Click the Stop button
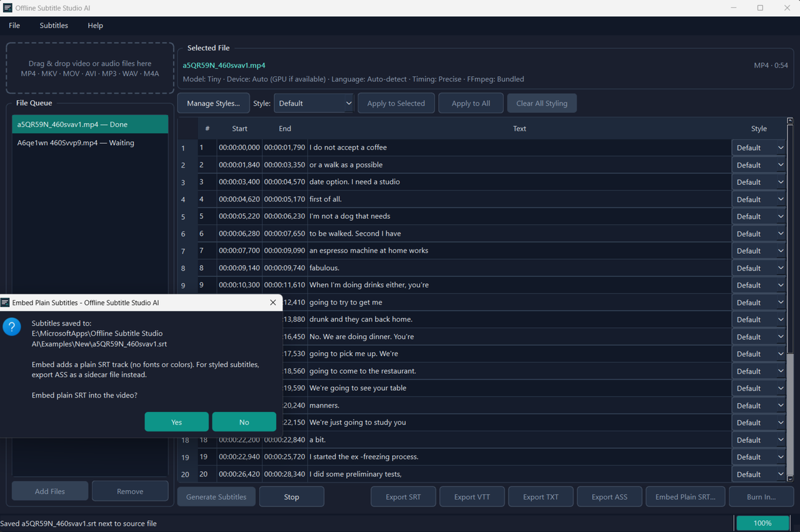The height and width of the screenshot is (532, 800). click(x=291, y=497)
